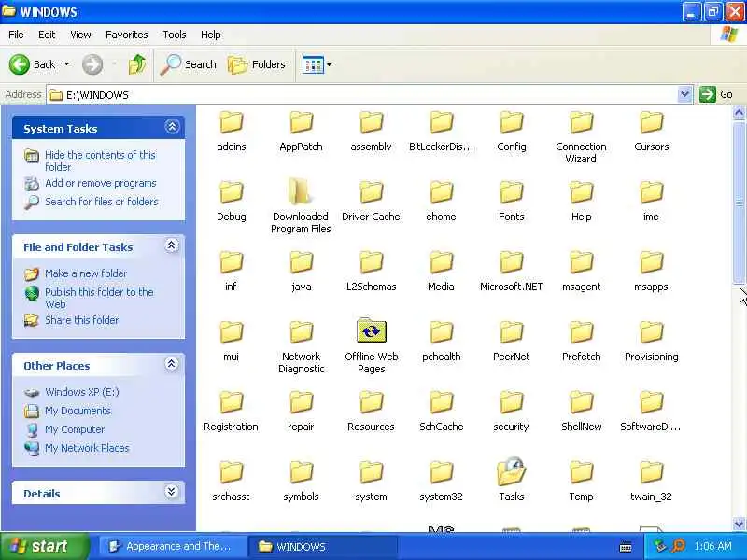Select the Prefetch folder icon

coord(581,332)
